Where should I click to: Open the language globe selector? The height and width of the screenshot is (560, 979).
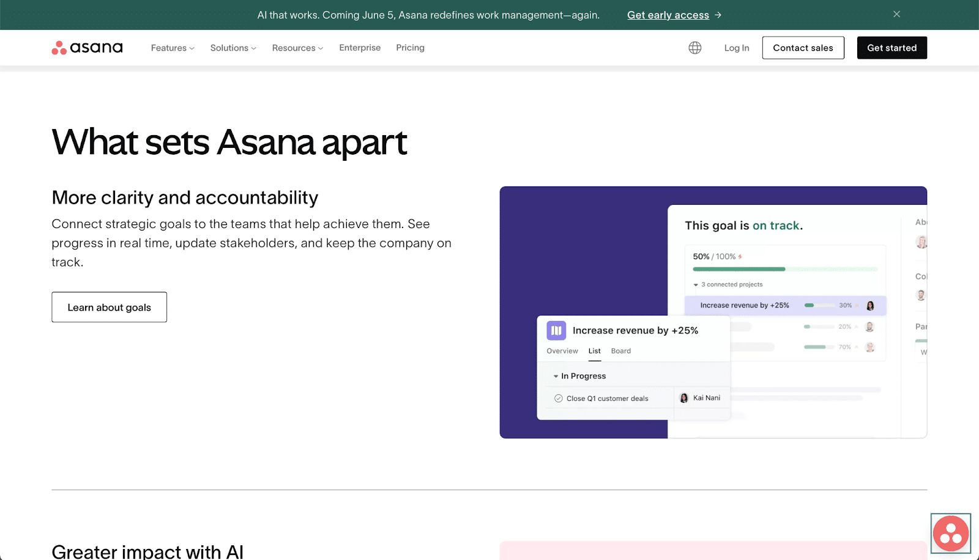click(695, 48)
